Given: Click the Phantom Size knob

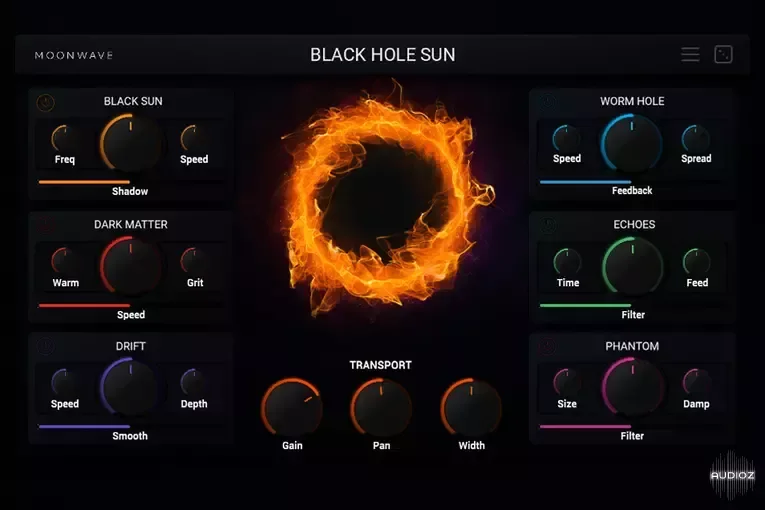Looking at the screenshot, I should click(x=567, y=383).
